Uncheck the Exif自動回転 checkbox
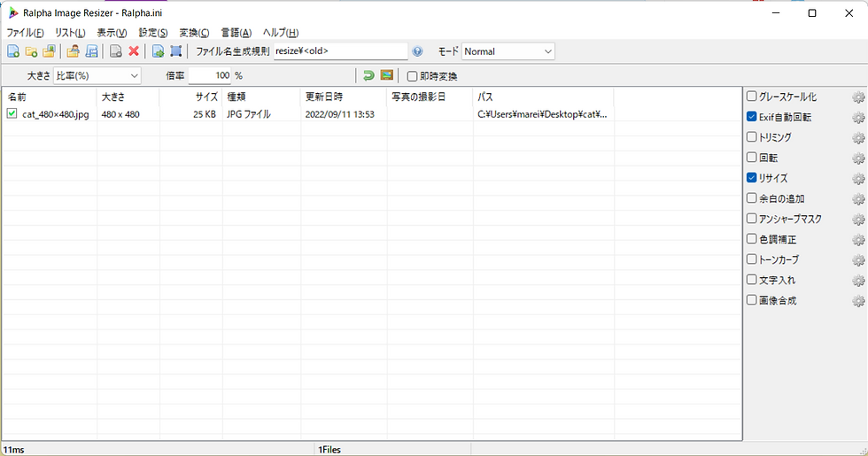Viewport: 868px width, 456px height. click(751, 117)
